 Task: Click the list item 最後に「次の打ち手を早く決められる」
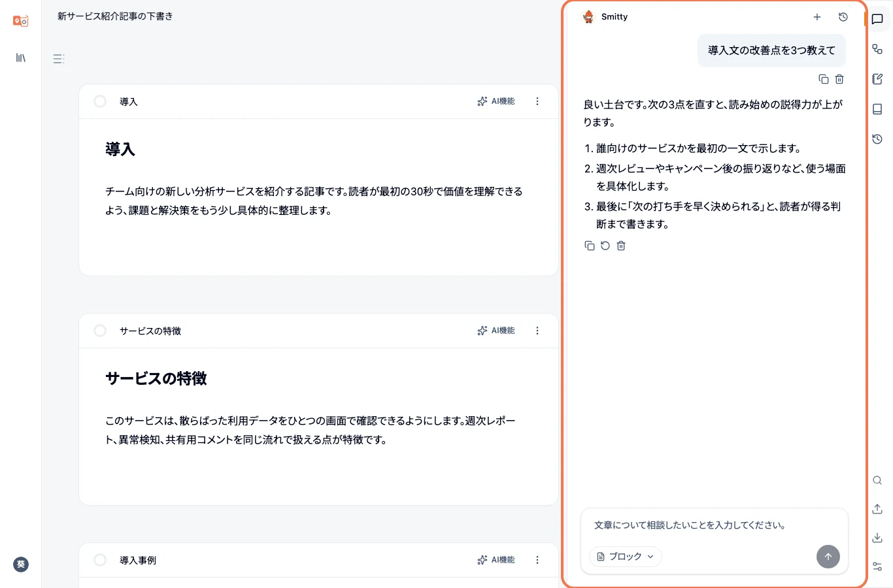[x=718, y=215]
